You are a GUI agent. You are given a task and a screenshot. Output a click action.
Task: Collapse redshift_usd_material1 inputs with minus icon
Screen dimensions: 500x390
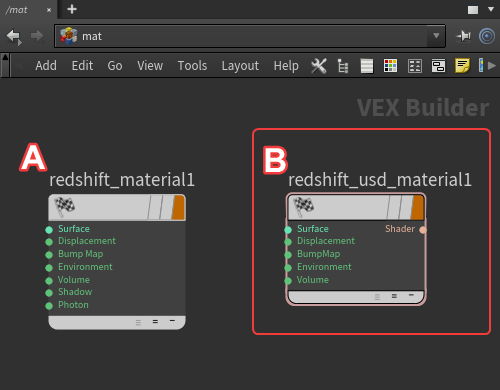411,295
